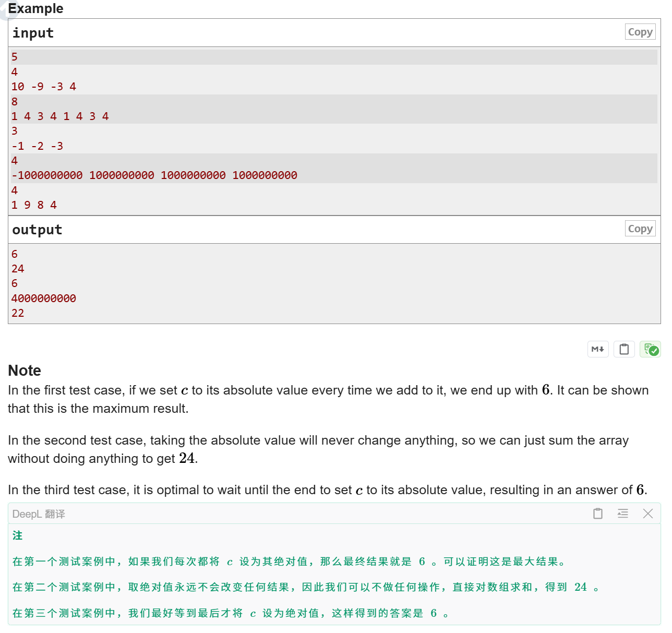Click the clipboard icon next to M↓
672x633 pixels.
point(624,349)
